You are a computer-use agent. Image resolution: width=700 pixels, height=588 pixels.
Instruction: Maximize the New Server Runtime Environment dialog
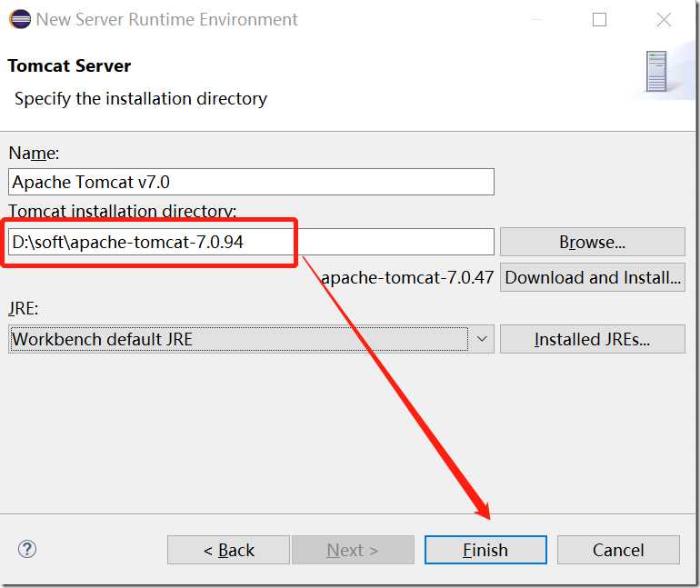(x=599, y=20)
